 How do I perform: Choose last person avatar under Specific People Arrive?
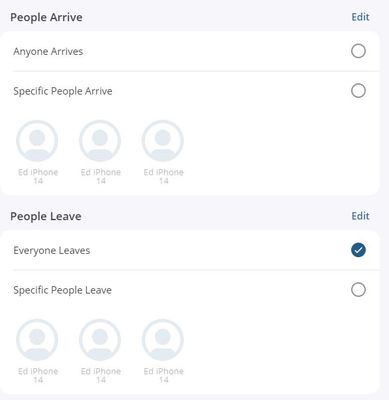coord(163,141)
